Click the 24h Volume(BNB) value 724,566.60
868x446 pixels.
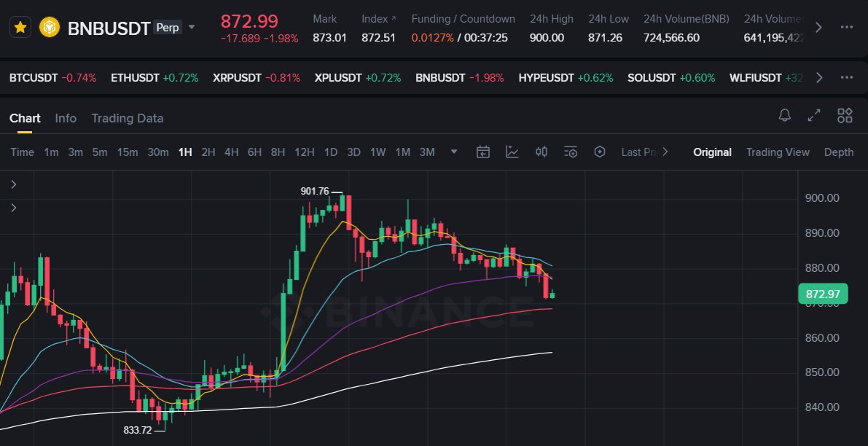click(671, 38)
